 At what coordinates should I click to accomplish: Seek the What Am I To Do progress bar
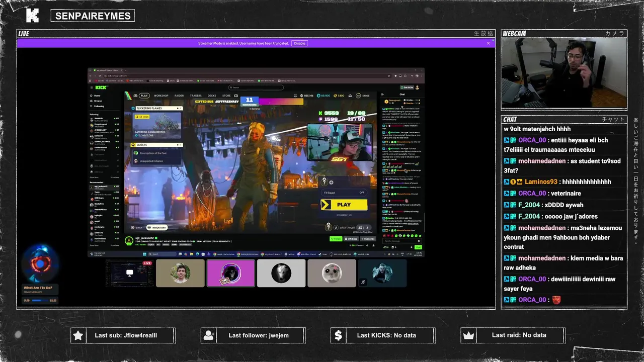tap(40, 300)
